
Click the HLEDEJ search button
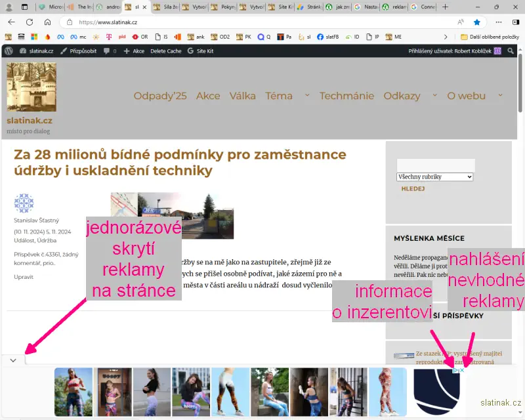tap(413, 188)
